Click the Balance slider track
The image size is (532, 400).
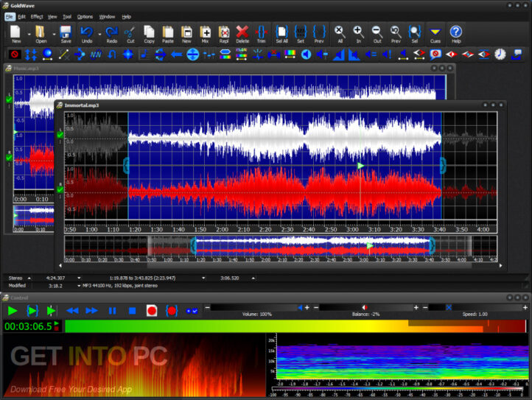pos(365,307)
